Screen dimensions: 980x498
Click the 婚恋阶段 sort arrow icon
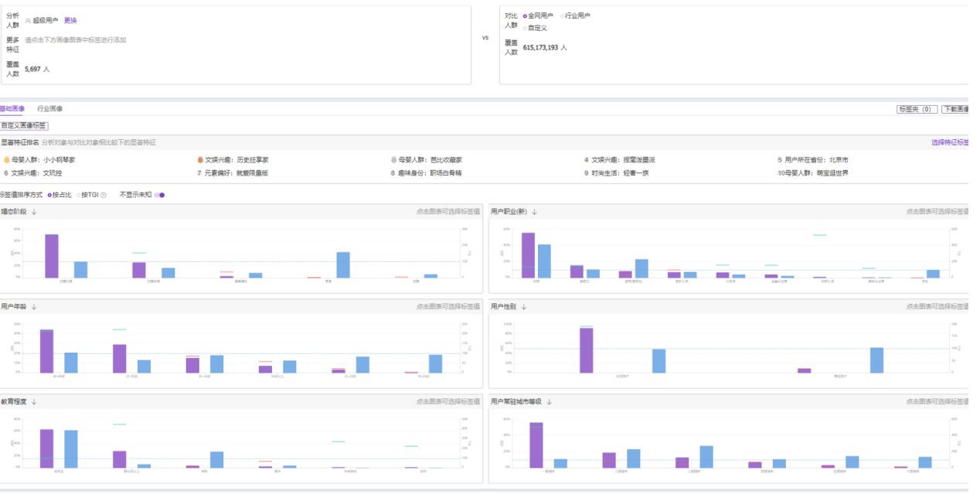34,212
